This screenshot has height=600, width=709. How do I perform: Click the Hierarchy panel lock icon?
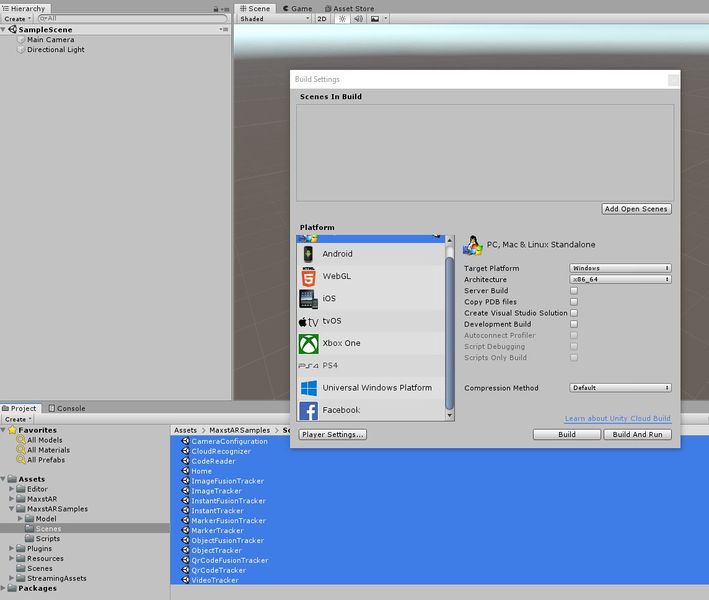tap(216, 9)
